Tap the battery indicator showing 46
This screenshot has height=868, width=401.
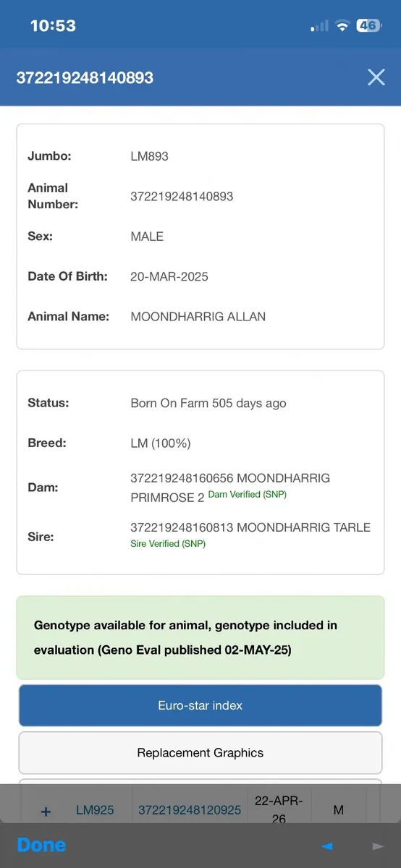[368, 25]
